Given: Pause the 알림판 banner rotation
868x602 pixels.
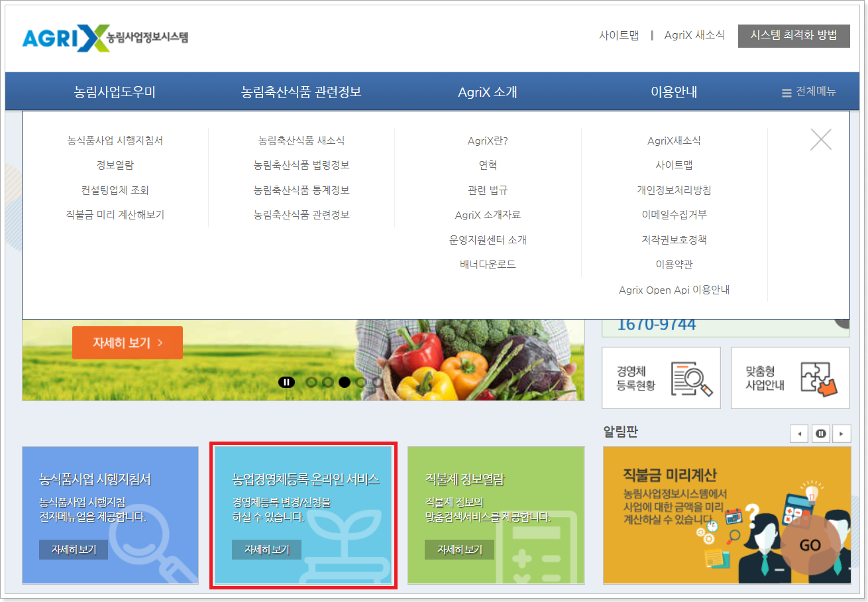Looking at the screenshot, I should click(x=820, y=433).
